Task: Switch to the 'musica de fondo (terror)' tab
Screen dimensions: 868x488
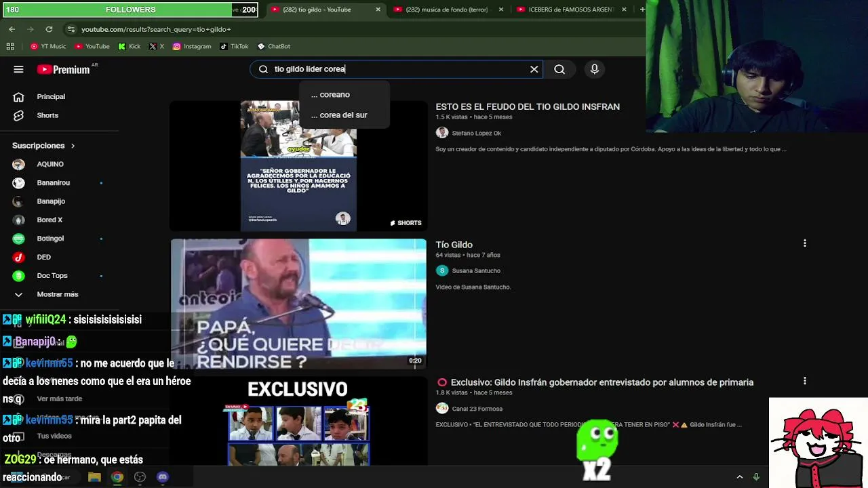Action: point(448,9)
